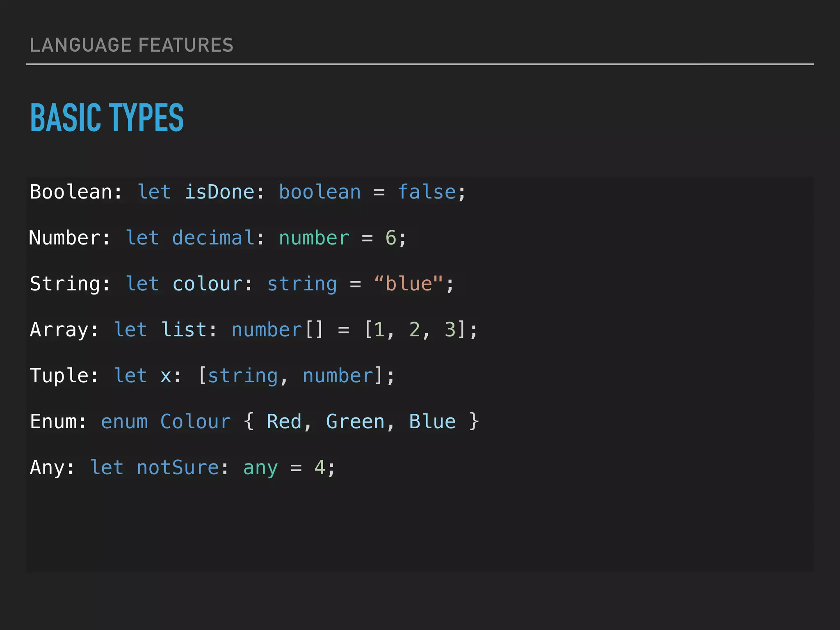Click the 'BASIC TYPES' slide title

(x=107, y=118)
